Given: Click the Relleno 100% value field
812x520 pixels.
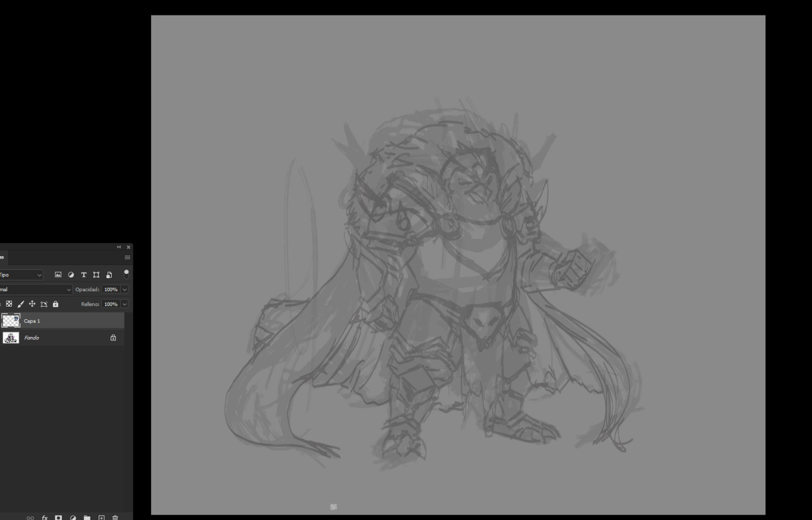Looking at the screenshot, I should click(111, 304).
